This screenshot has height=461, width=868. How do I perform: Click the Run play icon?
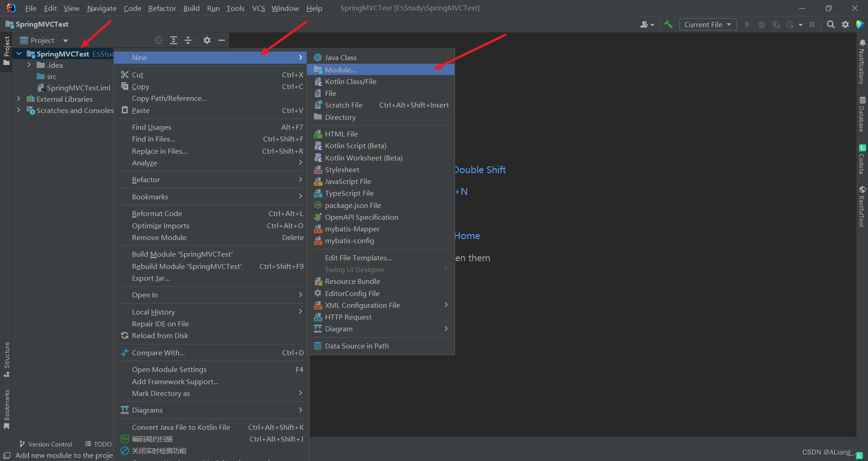coord(747,24)
